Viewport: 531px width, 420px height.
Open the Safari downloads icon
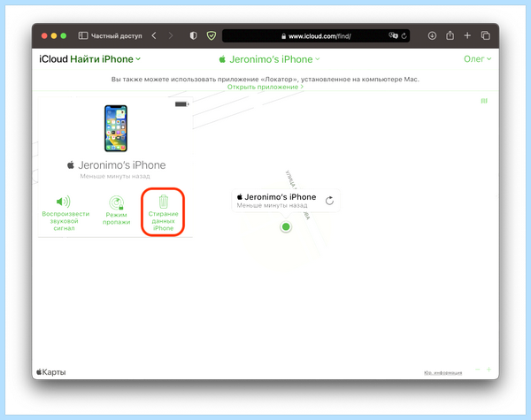(432, 35)
